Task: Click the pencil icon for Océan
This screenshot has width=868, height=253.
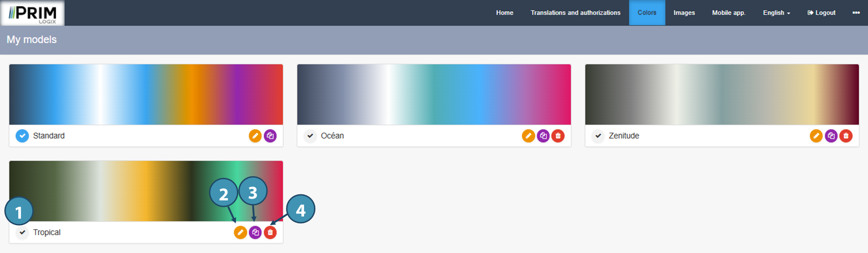Action: tap(528, 136)
